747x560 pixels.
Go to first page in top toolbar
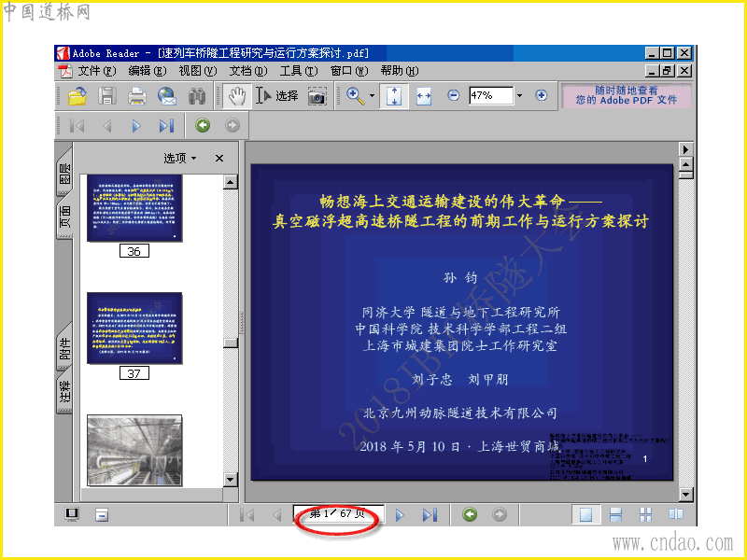[x=77, y=126]
